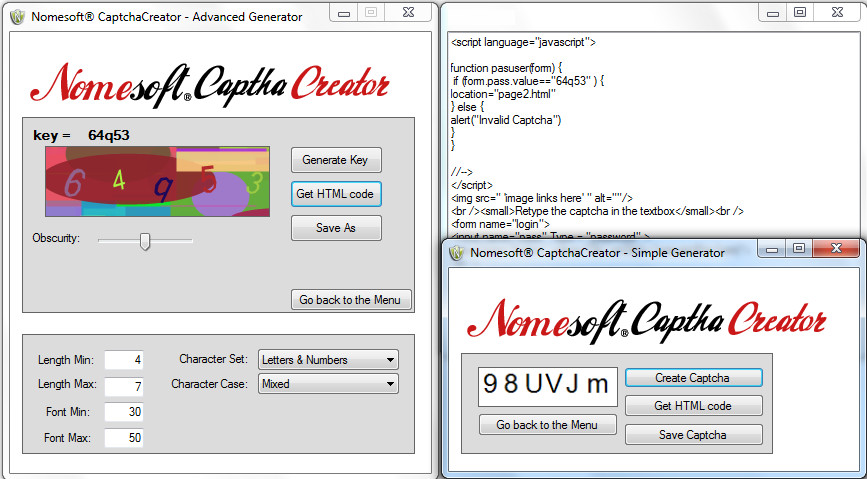Focus the Font Max field
The width and height of the screenshot is (867, 479).
click(124, 438)
